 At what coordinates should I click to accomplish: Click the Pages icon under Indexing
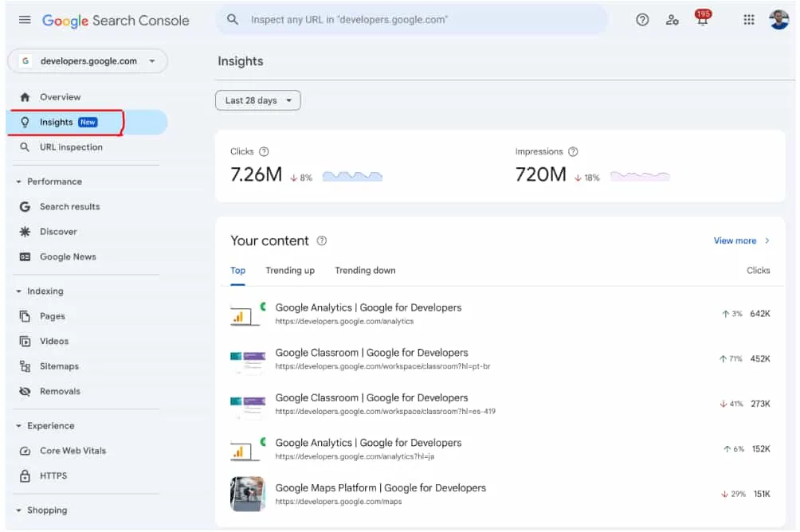[x=25, y=316]
